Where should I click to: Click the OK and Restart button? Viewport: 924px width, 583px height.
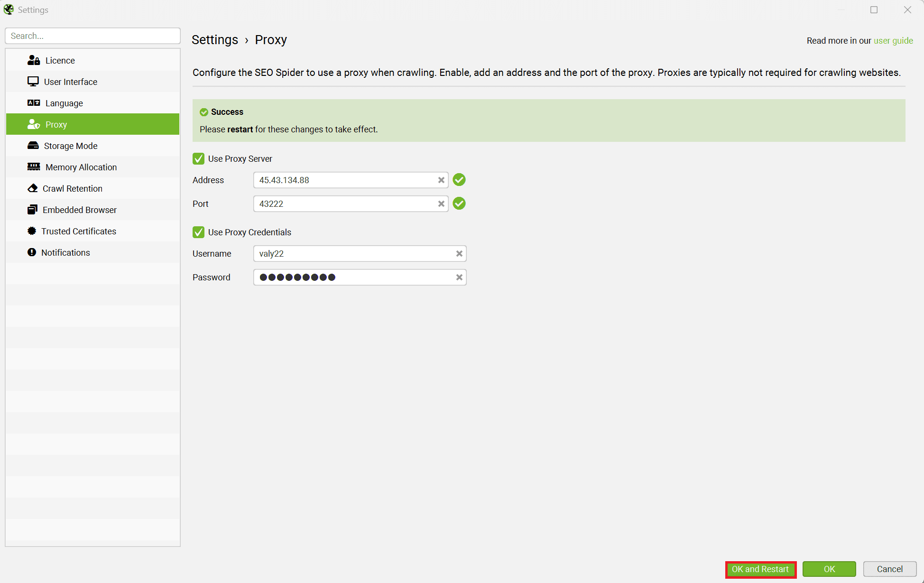click(761, 569)
